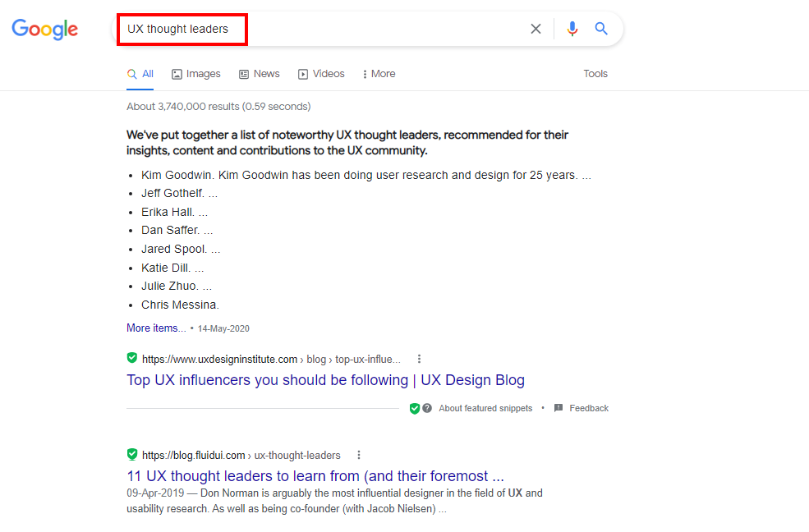Click the Google logo
The width and height of the screenshot is (809, 532).
(x=45, y=30)
